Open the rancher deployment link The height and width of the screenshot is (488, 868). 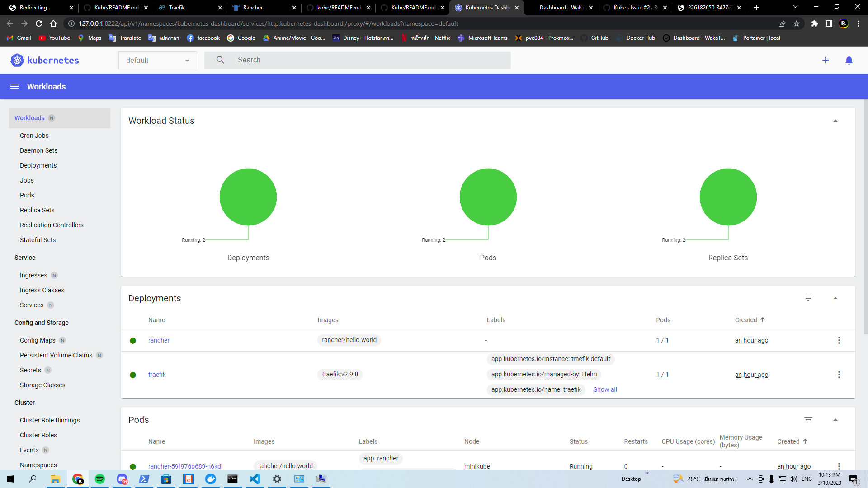click(159, 340)
